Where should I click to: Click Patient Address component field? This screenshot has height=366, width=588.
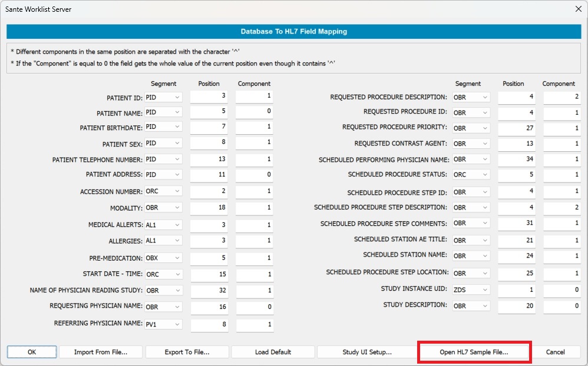pyautogui.click(x=255, y=175)
